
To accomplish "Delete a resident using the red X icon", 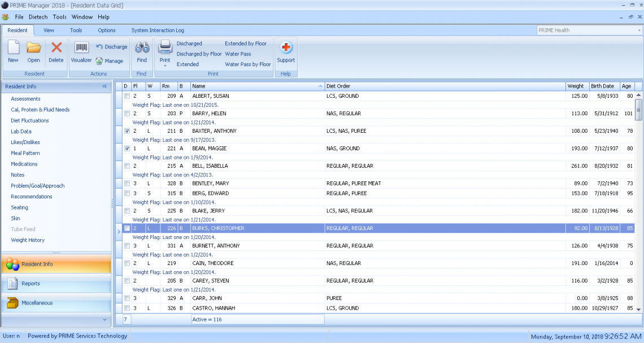I will tap(55, 50).
